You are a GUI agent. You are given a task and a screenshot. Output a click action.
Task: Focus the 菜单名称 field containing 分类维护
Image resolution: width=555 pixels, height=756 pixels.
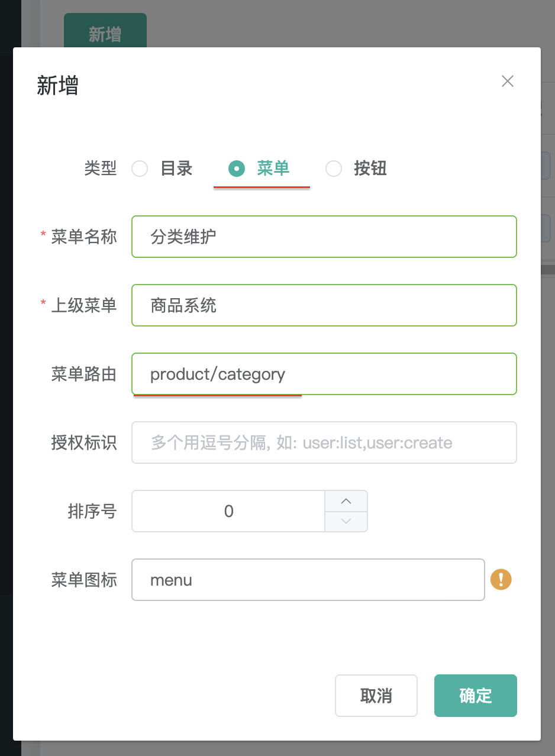(x=324, y=237)
